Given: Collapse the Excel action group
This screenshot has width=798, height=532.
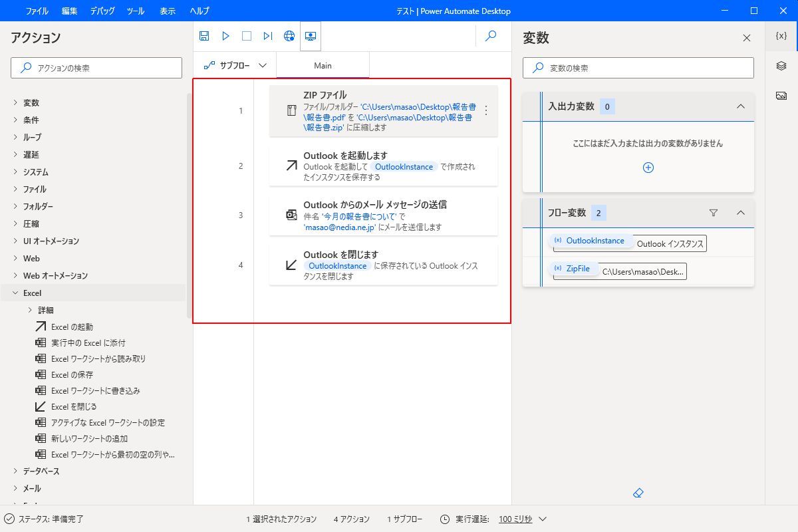Looking at the screenshot, I should coord(15,293).
